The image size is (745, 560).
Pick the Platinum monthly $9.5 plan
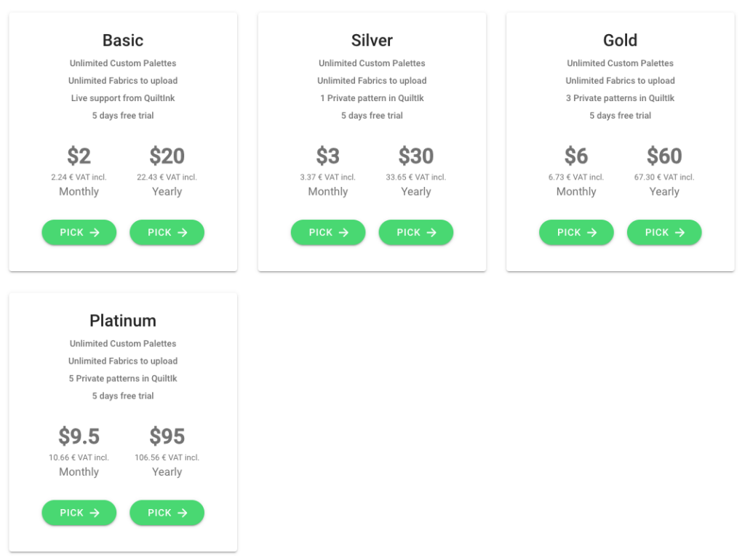[79, 513]
